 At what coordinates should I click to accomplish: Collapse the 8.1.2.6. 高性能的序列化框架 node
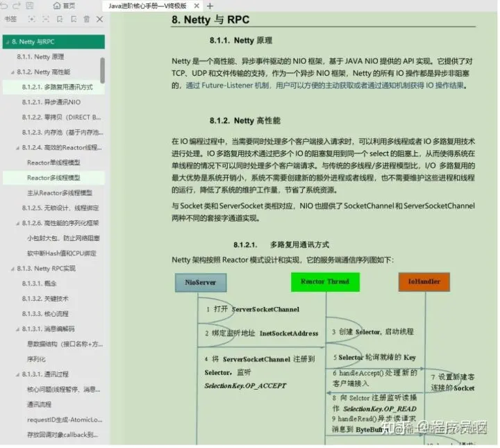tap(17, 224)
